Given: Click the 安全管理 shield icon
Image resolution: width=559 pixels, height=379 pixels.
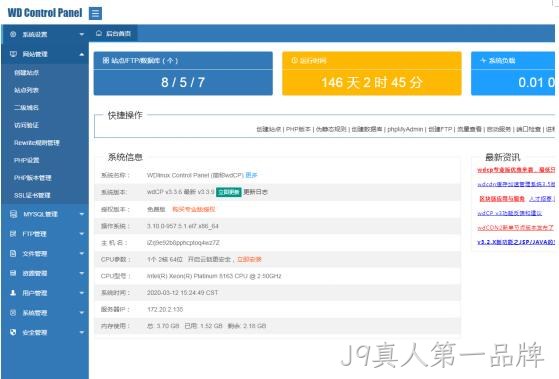Looking at the screenshot, I should (x=13, y=332).
